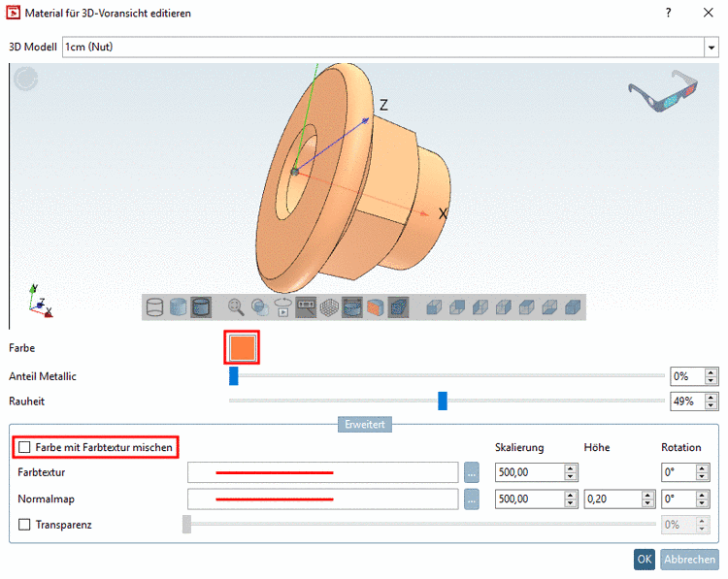Click the Rauheit slider handle

(x=443, y=401)
